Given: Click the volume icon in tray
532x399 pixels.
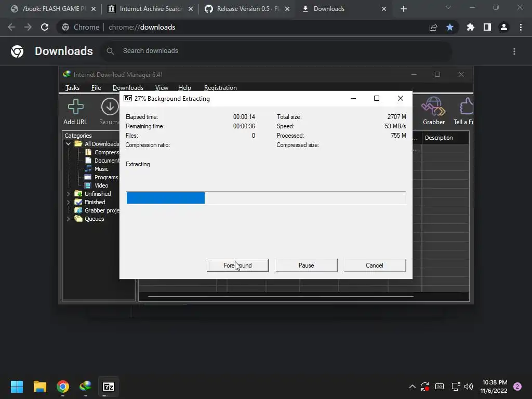Looking at the screenshot, I should (469, 387).
